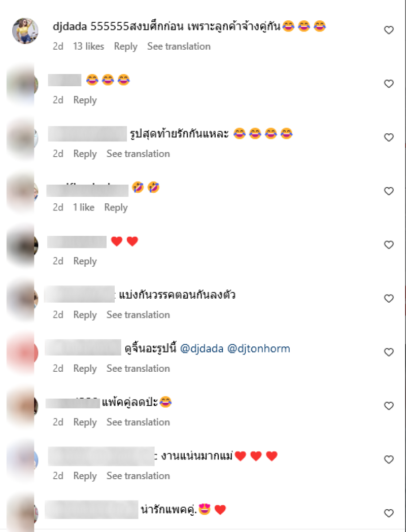Image resolution: width=406 pixels, height=532 pixels.
Task: View the '1 like' count
Action: (84, 207)
